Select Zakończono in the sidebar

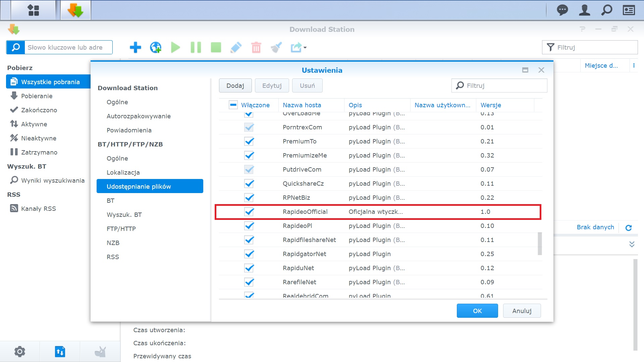pyautogui.click(x=39, y=110)
